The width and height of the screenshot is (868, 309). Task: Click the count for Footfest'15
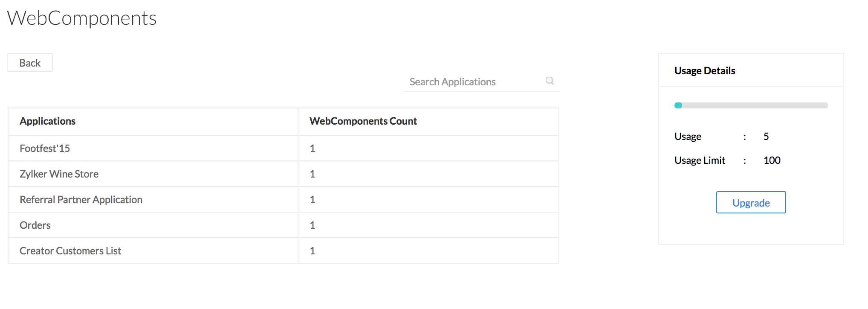click(312, 149)
